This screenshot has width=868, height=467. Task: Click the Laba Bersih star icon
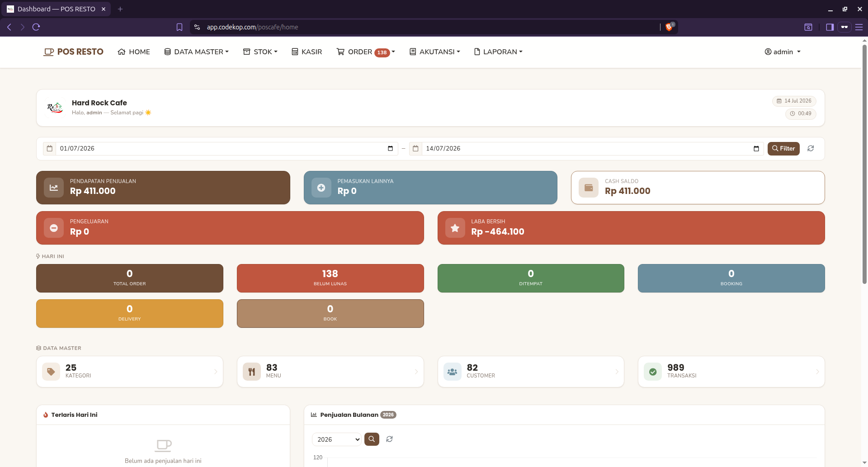tap(455, 228)
